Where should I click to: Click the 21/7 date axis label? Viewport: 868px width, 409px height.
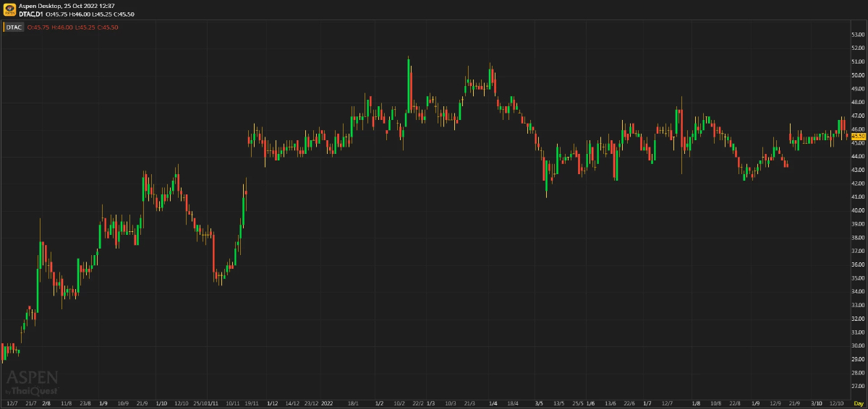coord(30,402)
